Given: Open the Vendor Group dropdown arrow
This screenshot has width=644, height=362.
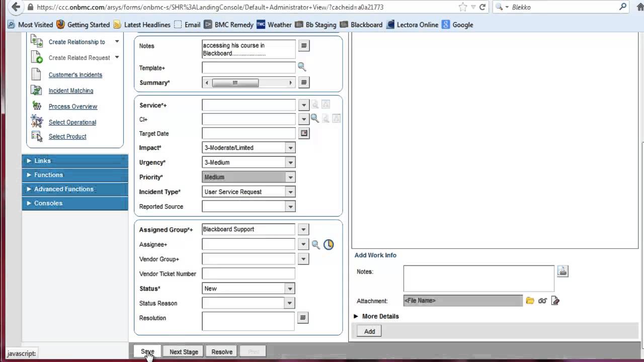Looking at the screenshot, I should (303, 259).
